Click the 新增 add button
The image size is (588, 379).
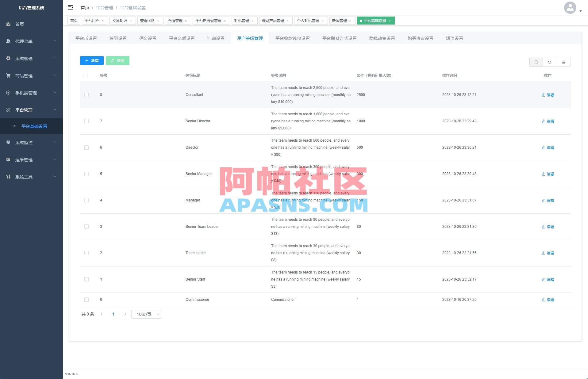(91, 60)
